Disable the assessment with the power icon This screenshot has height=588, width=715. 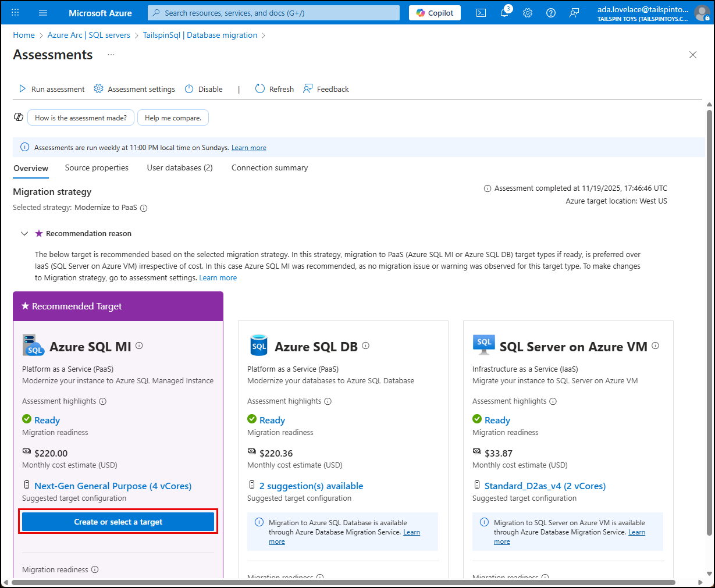pos(188,88)
